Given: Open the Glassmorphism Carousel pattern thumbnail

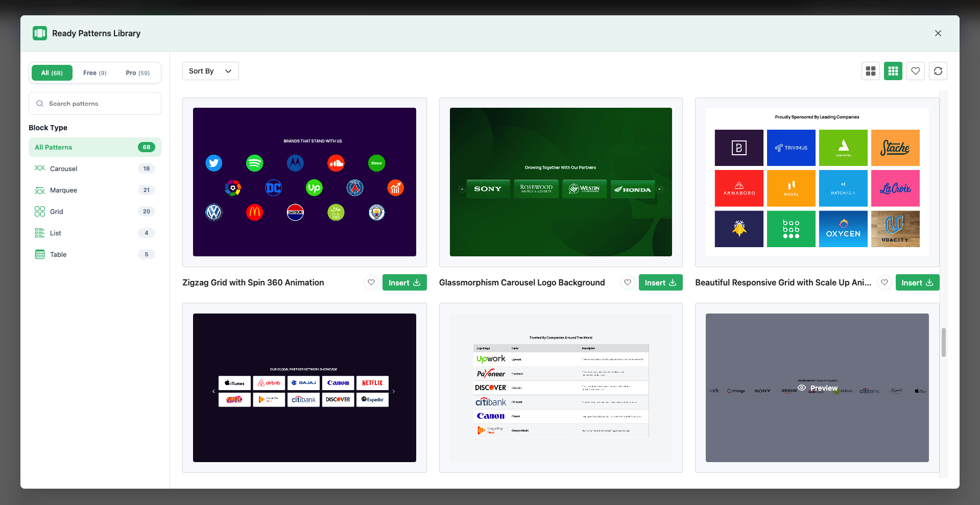Looking at the screenshot, I should (561, 182).
